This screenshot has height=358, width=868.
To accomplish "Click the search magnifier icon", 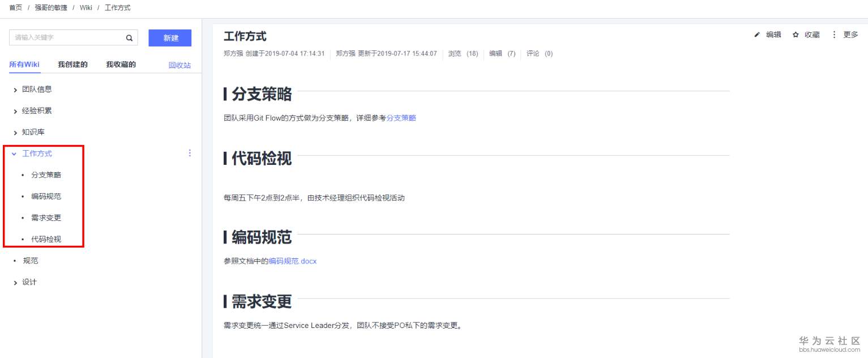I will point(129,38).
